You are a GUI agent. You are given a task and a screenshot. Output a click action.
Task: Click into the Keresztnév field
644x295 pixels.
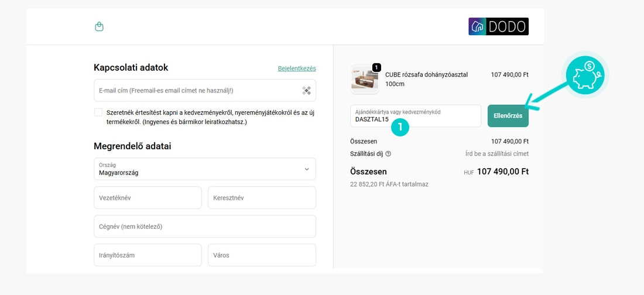(262, 198)
